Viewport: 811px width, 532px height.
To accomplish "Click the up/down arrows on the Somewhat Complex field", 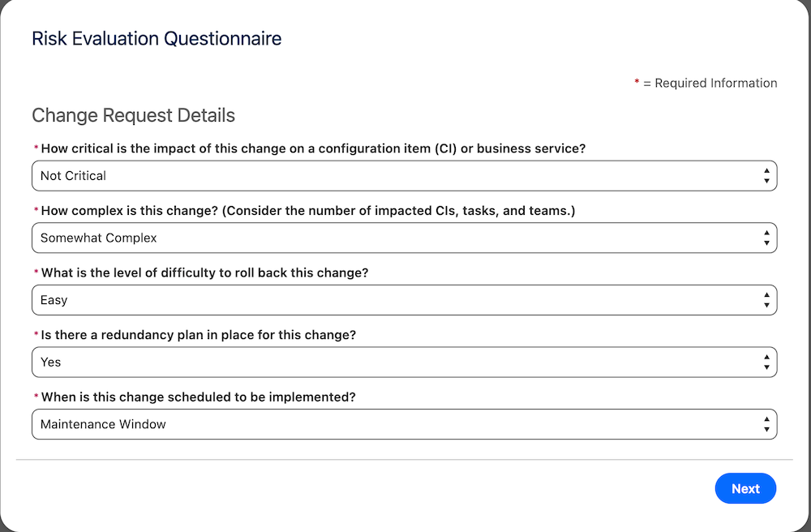I will [766, 238].
